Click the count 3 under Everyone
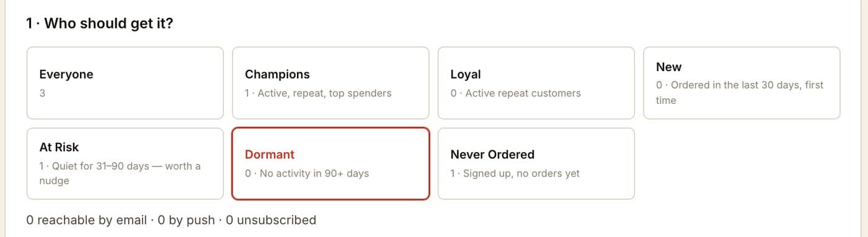 [x=42, y=93]
